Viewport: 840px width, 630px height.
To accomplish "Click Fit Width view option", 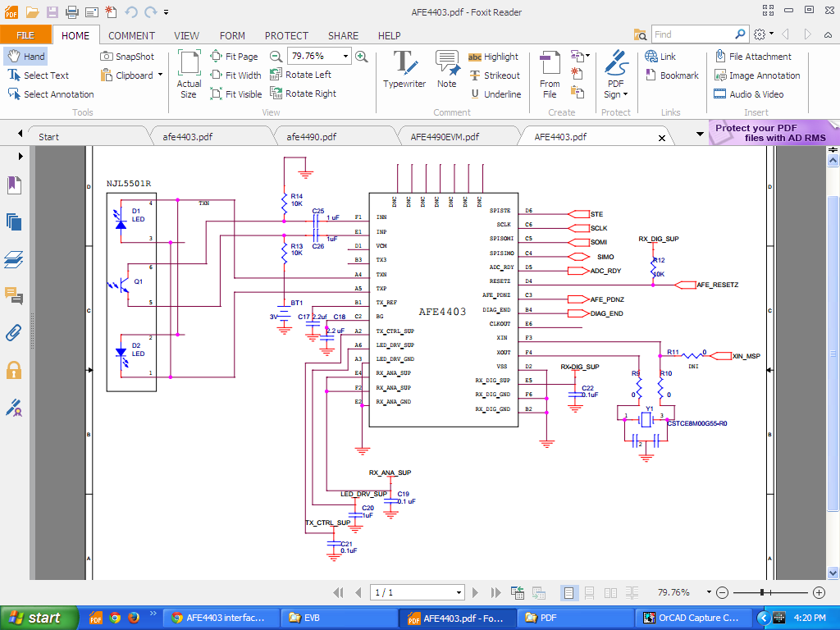I will click(x=235, y=75).
